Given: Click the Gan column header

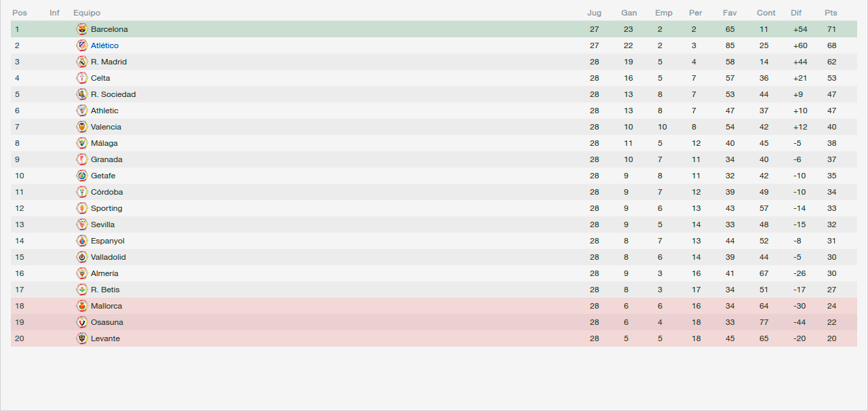Looking at the screenshot, I should (x=629, y=13).
